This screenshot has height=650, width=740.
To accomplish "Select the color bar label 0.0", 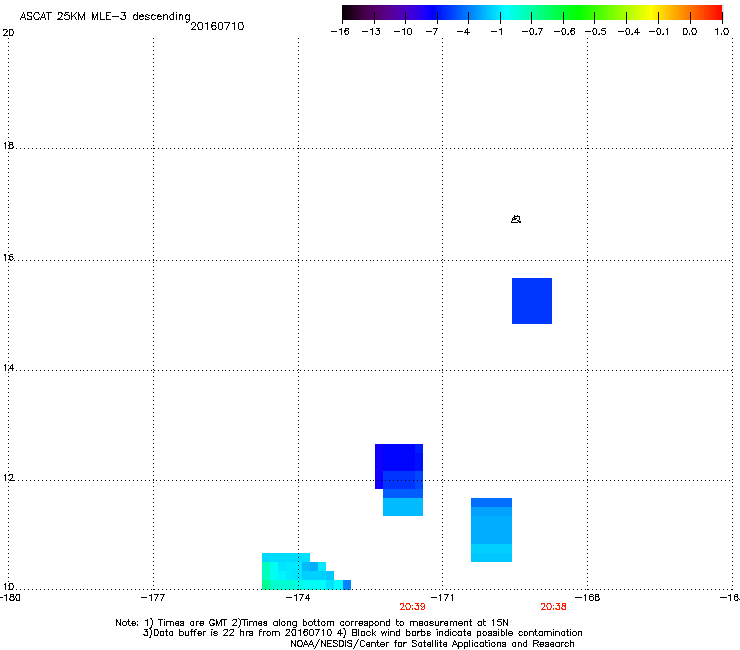I will pyautogui.click(x=690, y=32).
